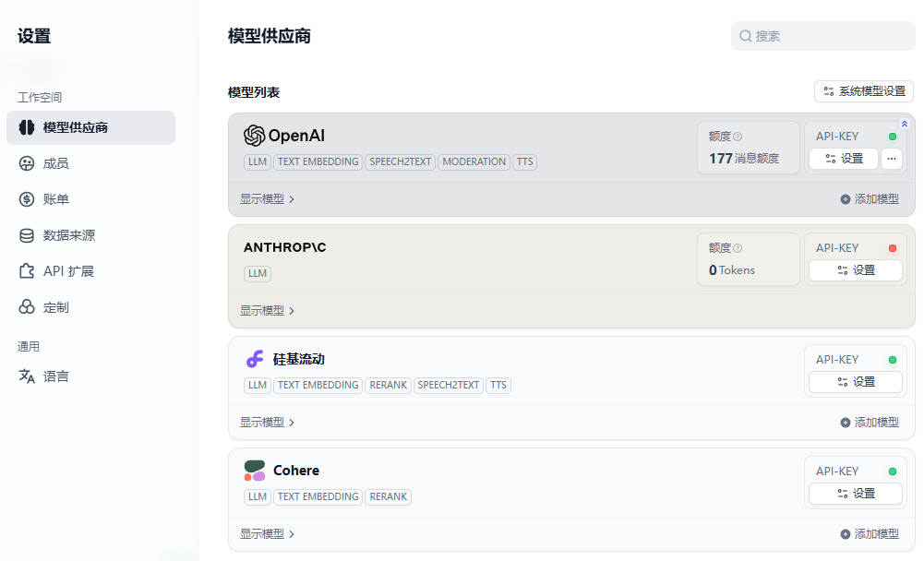Click the OpenAI provider logo icon

(254, 135)
